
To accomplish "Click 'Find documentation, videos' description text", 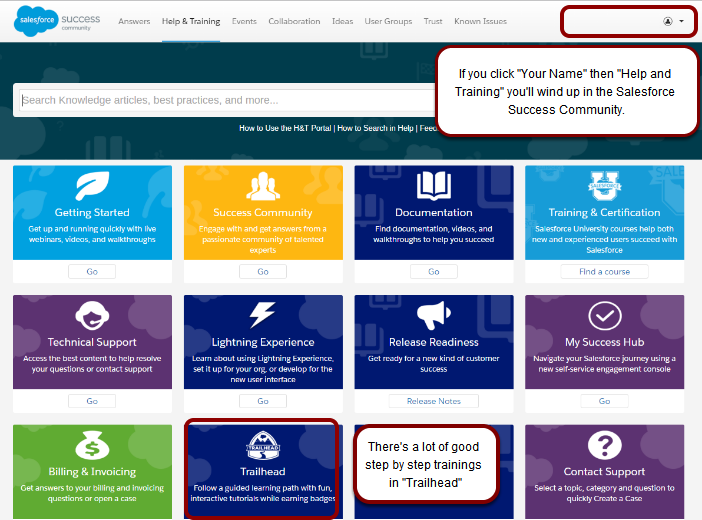I will (433, 234).
